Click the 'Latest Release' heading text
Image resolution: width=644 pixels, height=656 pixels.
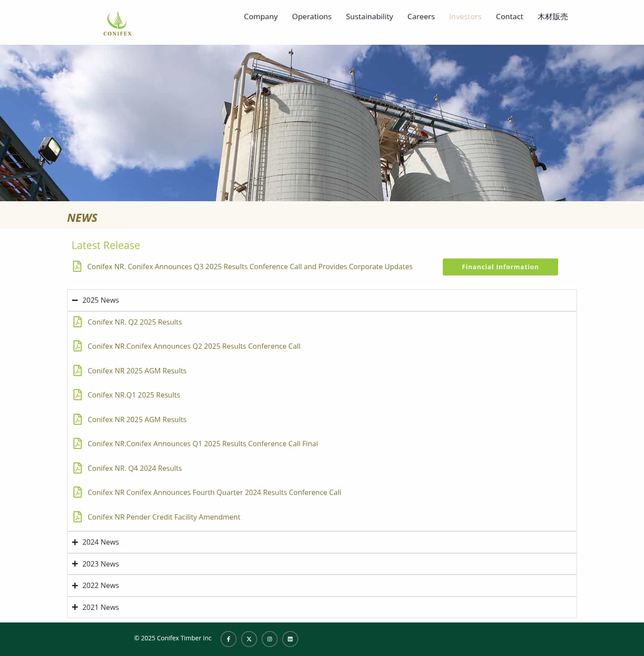tap(106, 245)
